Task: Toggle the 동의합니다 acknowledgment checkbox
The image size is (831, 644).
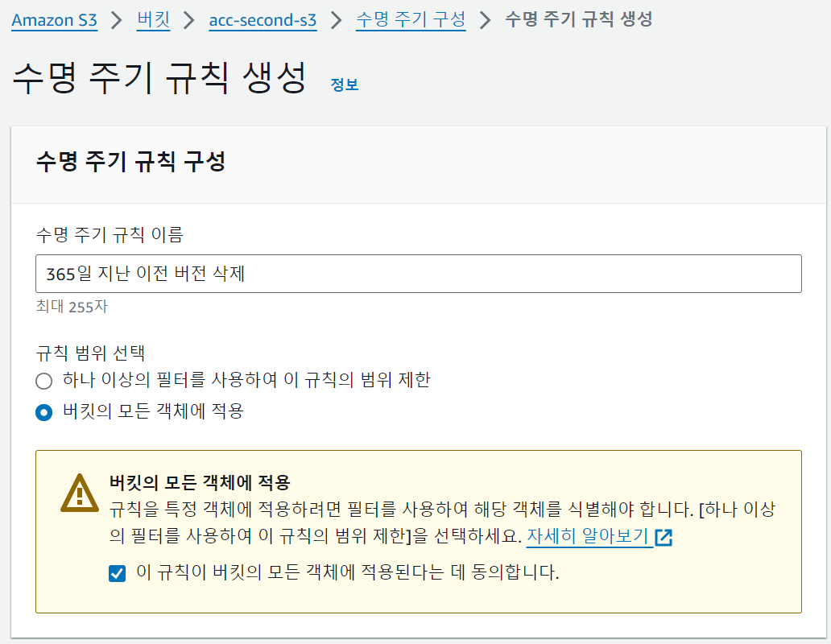Action: click(117, 573)
